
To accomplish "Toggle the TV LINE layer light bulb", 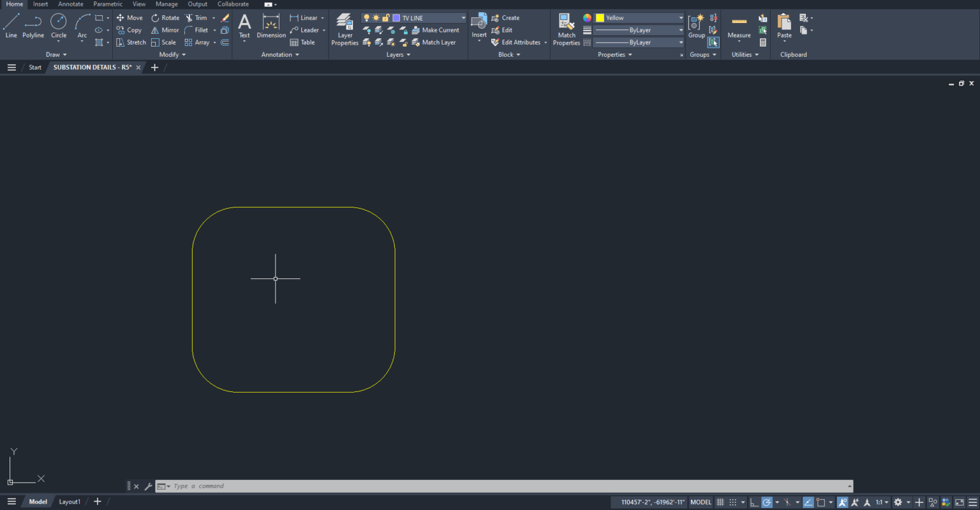I will (367, 18).
